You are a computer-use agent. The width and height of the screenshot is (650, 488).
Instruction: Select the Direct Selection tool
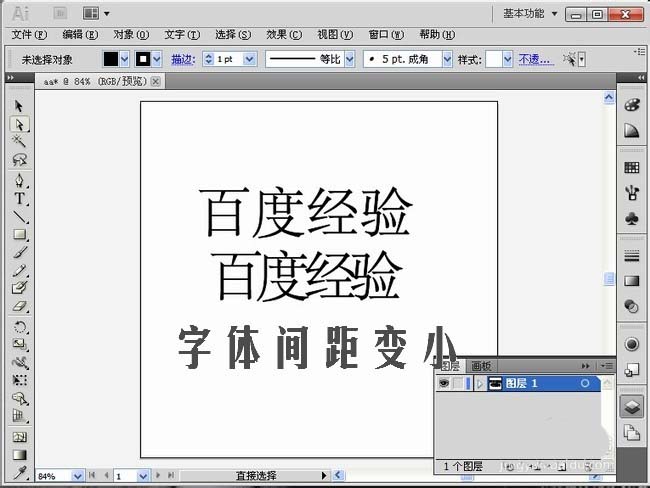click(19, 124)
